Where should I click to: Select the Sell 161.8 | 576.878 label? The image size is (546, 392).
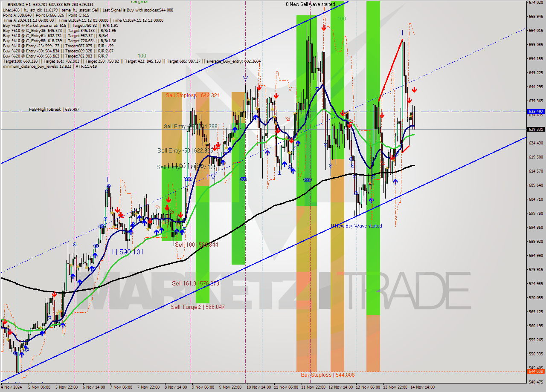point(195,283)
